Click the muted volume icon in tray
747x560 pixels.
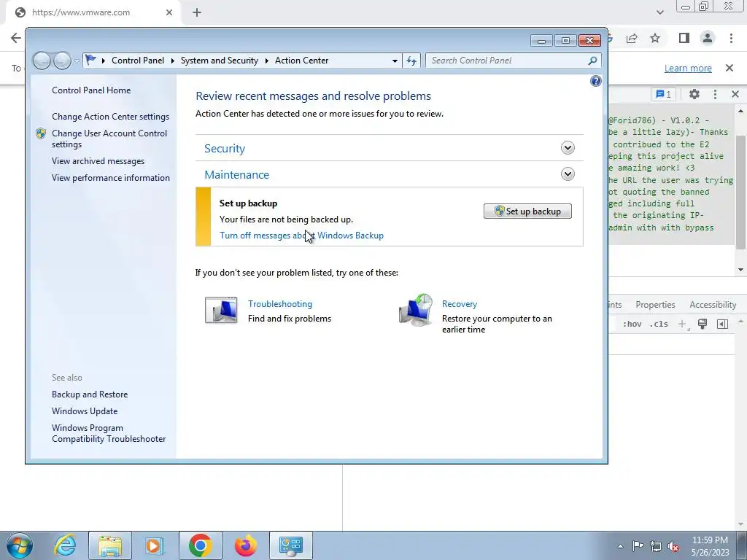673,546
